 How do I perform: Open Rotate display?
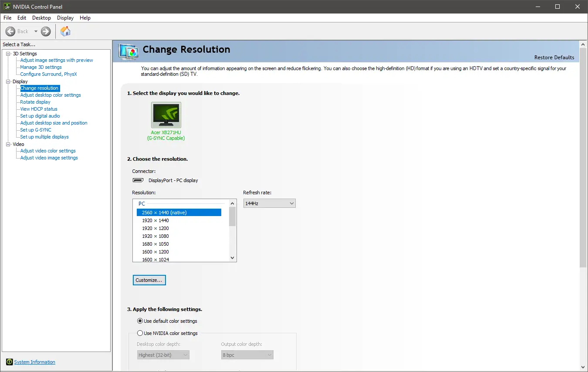click(x=35, y=102)
